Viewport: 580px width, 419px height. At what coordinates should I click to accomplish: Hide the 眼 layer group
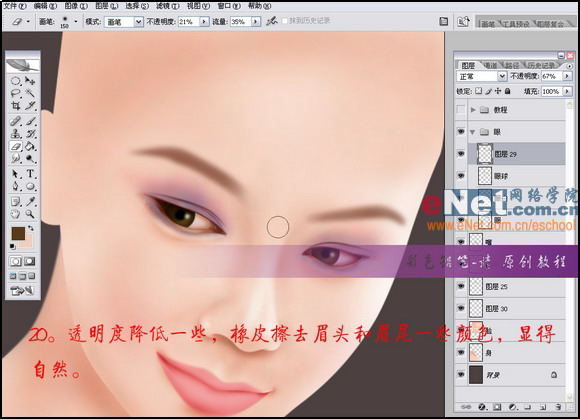(x=461, y=132)
